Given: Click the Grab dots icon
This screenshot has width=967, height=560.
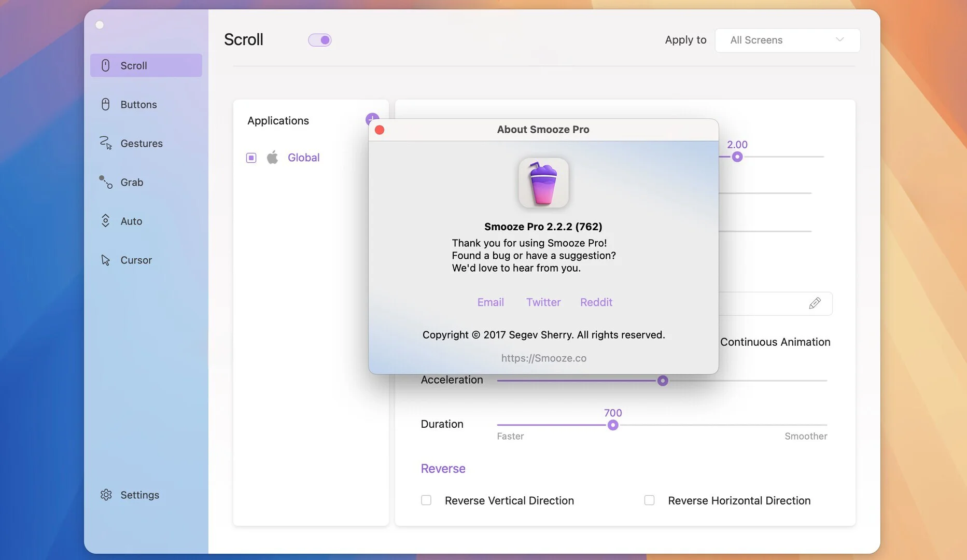Looking at the screenshot, I should click(106, 182).
